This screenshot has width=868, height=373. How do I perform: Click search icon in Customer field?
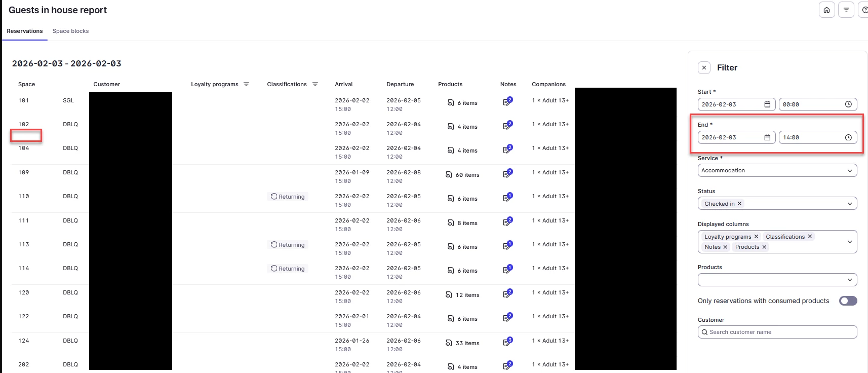(704, 332)
